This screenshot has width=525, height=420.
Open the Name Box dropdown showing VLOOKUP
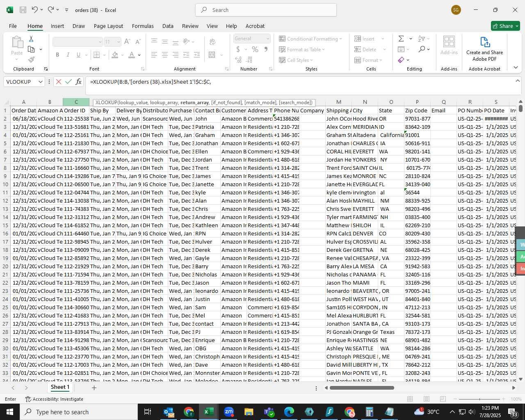tap(41, 82)
